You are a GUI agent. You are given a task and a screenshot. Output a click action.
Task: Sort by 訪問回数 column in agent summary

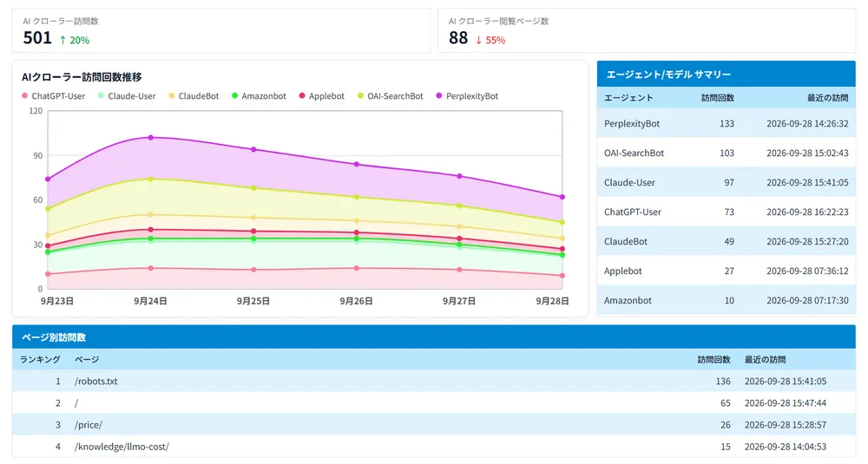tap(718, 98)
